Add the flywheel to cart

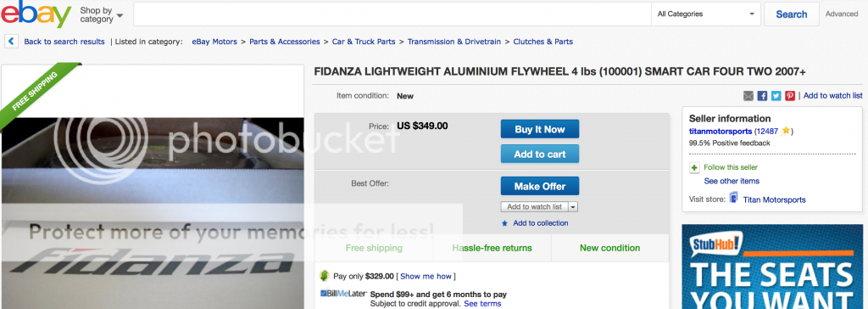(540, 154)
